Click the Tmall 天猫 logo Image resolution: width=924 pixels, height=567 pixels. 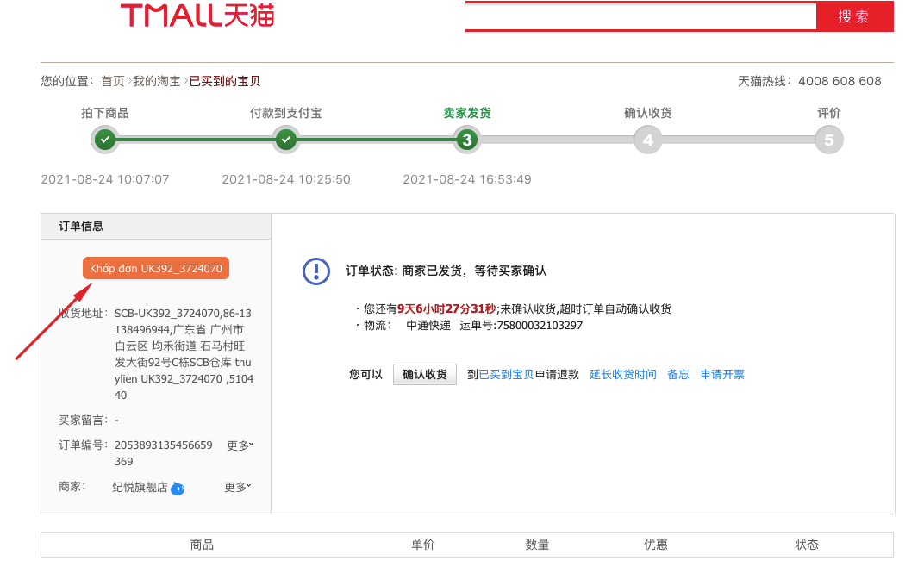(197, 16)
